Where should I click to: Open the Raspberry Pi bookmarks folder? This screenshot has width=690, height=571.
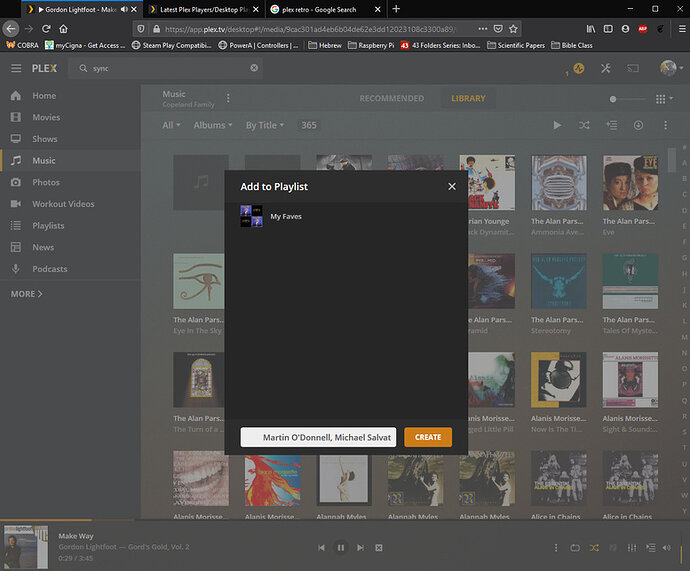click(371, 45)
